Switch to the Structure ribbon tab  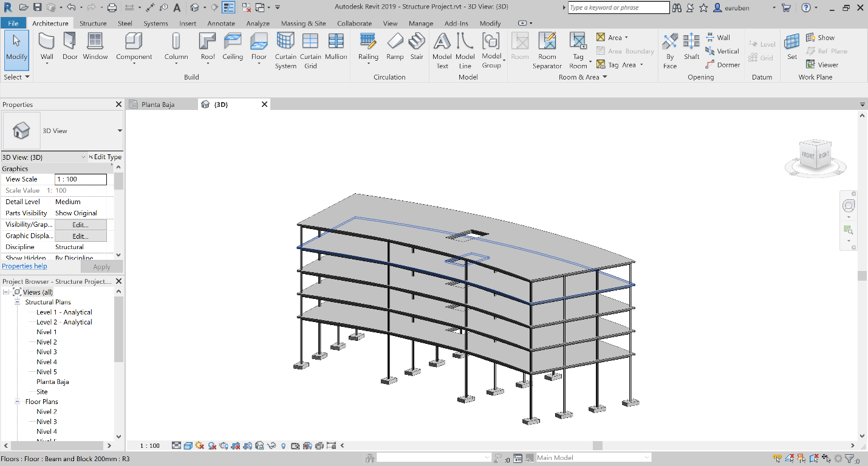click(x=93, y=23)
